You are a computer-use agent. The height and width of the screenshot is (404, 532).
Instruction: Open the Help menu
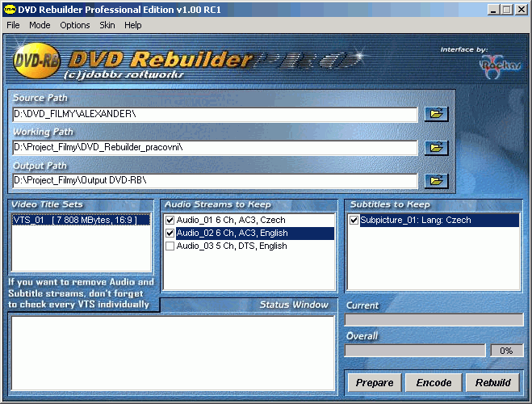coord(133,25)
